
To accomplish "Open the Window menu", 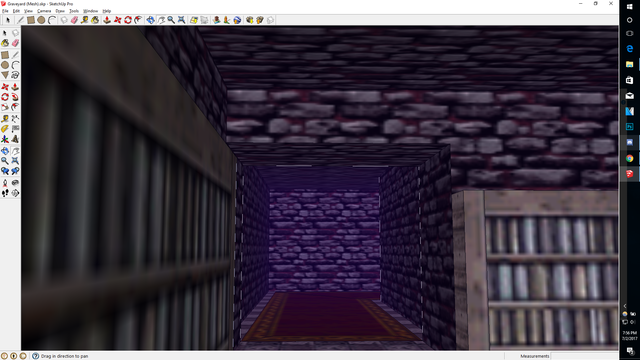I will pyautogui.click(x=91, y=11).
